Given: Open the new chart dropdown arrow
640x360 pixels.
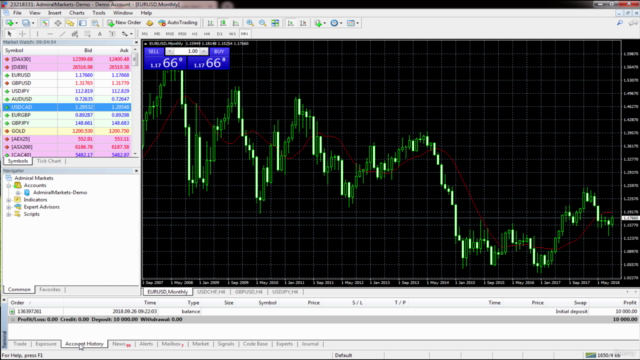Looking at the screenshot, I should (x=16, y=23).
